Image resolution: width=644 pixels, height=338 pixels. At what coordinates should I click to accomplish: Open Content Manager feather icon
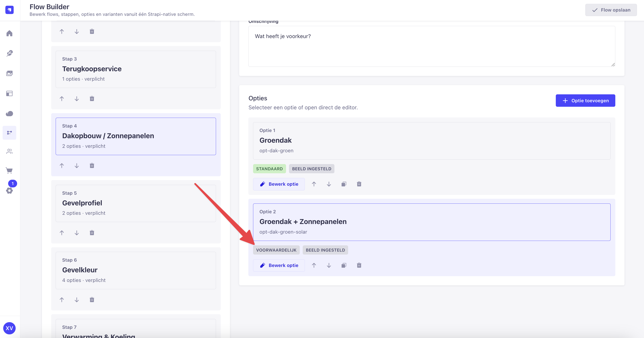coord(9,53)
